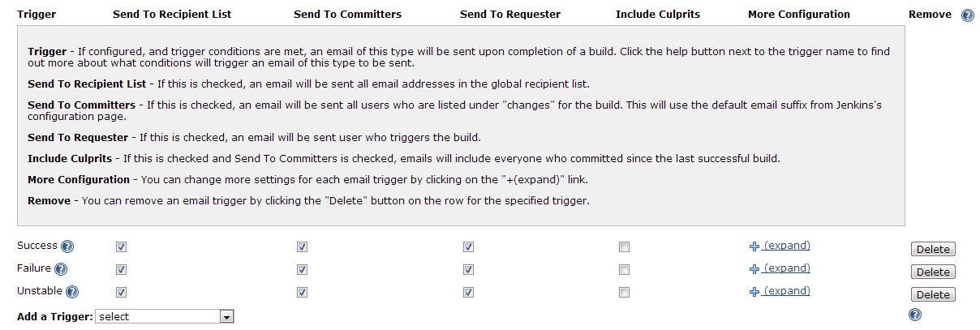Image resolution: width=980 pixels, height=330 pixels.
Task: Open help for the Failure trigger
Action: click(x=61, y=269)
